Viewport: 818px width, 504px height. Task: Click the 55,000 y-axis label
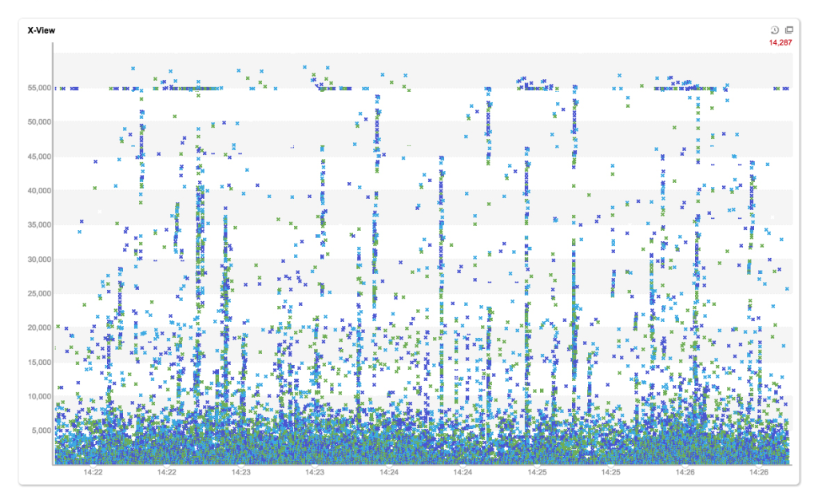point(35,88)
